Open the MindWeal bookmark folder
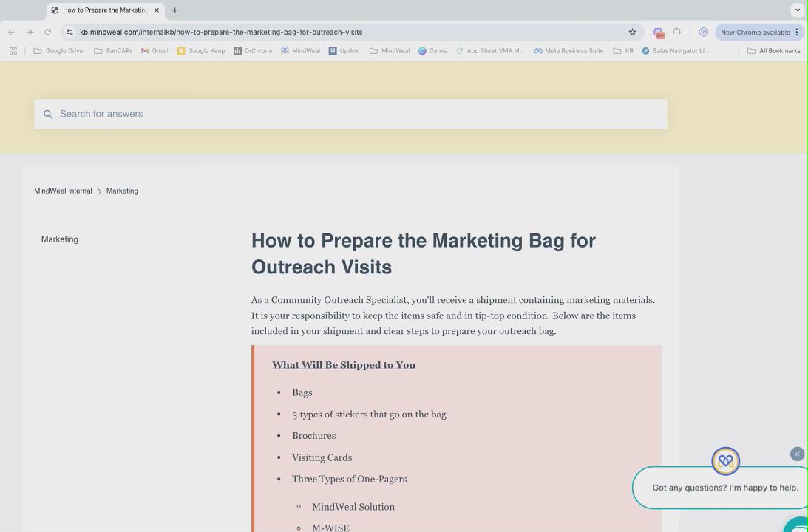The height and width of the screenshot is (532, 808). [390, 50]
